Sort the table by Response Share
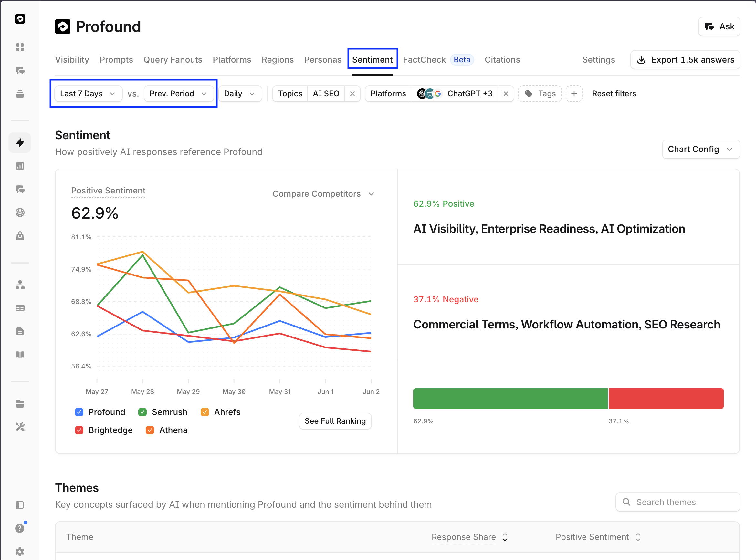Image resolution: width=756 pixels, height=560 pixels. tap(469, 537)
